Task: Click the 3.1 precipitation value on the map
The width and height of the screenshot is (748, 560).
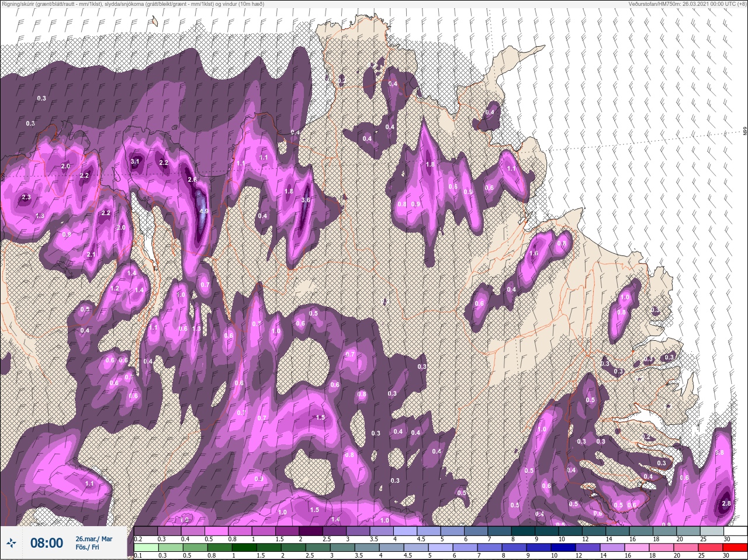Action: (x=135, y=161)
